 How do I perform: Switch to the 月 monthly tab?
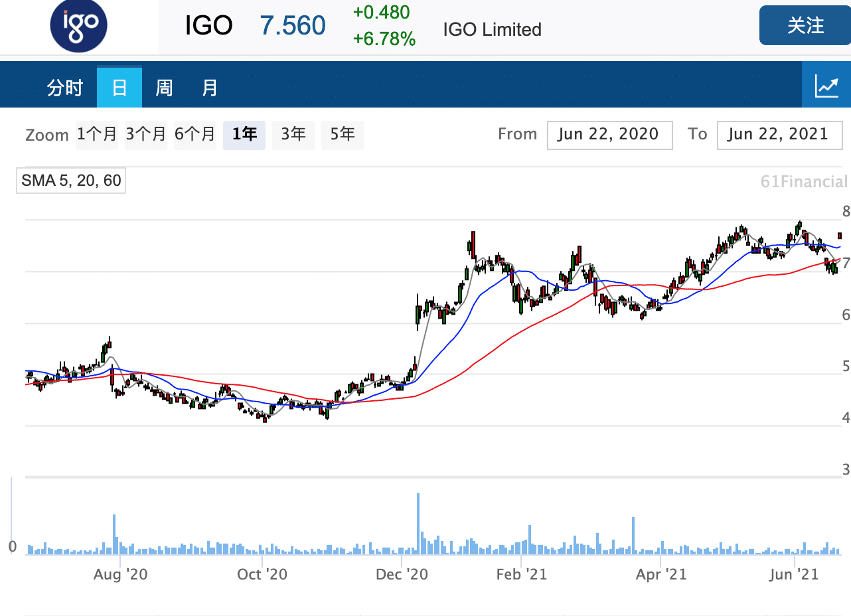pyautogui.click(x=210, y=88)
